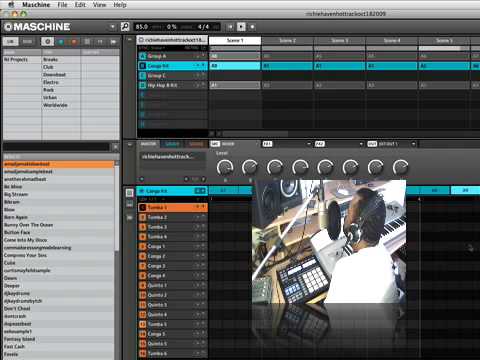Clear the browser search field with its button

pos(115,147)
